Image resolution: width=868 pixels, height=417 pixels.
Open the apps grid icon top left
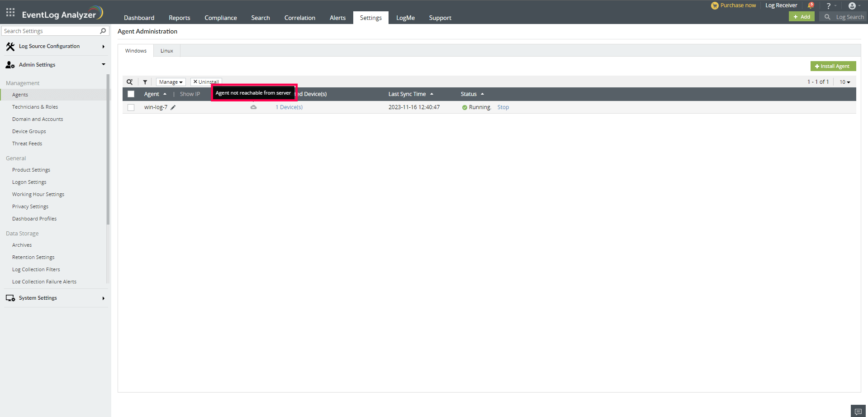10,12
